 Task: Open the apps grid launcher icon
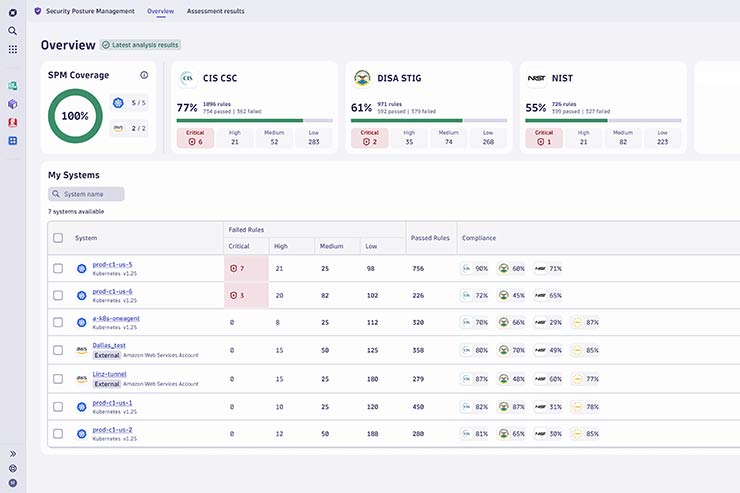click(x=13, y=49)
